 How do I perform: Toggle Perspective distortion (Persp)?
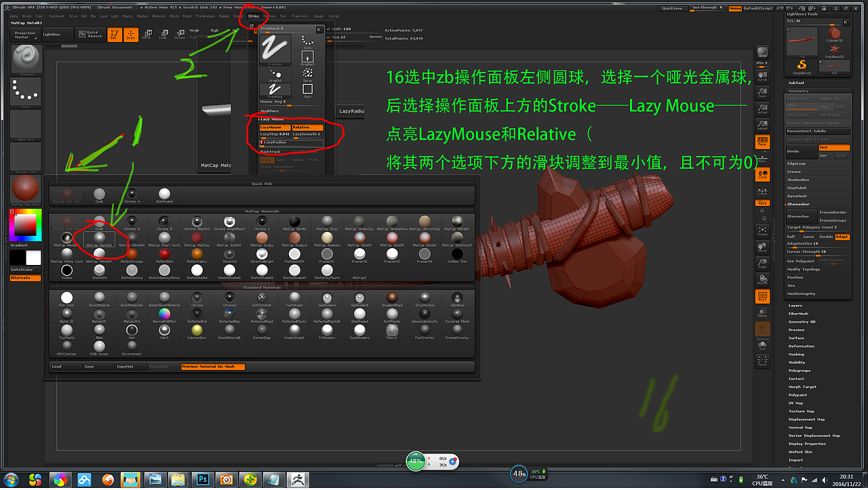pyautogui.click(x=762, y=142)
